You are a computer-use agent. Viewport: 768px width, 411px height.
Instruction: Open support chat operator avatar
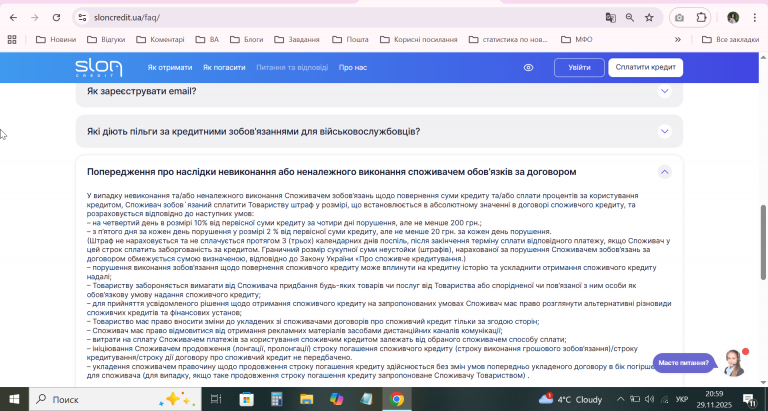click(x=734, y=363)
